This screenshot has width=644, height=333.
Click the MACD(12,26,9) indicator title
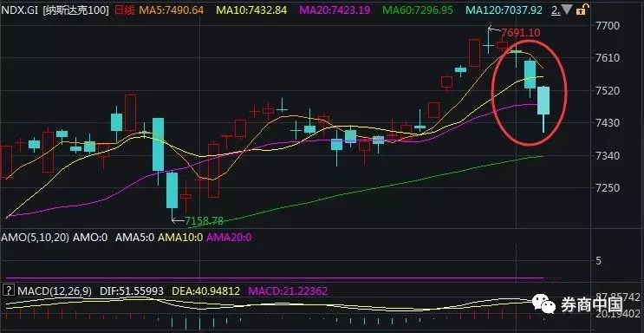click(55, 291)
